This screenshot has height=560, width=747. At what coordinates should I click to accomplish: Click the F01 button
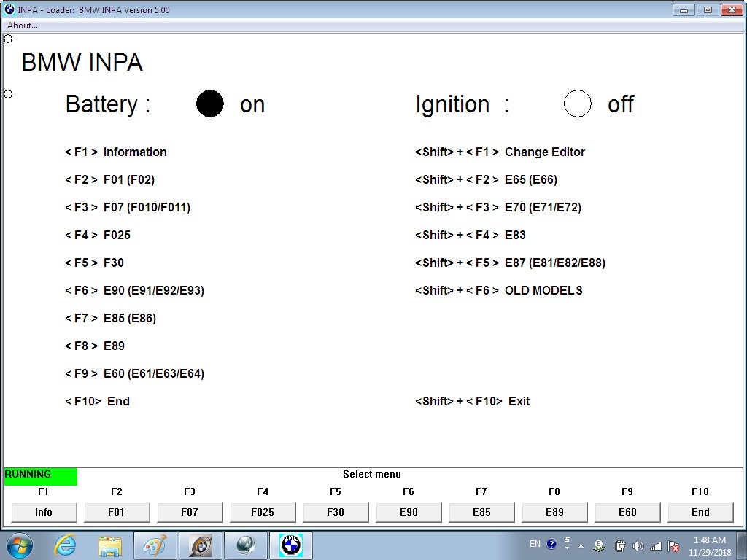click(117, 512)
